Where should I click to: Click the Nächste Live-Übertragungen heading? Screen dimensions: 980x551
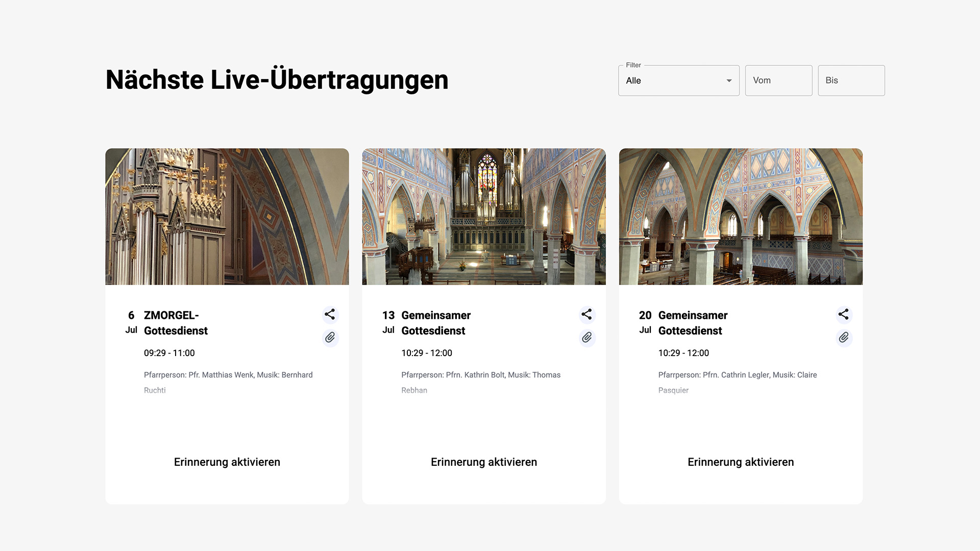[x=277, y=80]
